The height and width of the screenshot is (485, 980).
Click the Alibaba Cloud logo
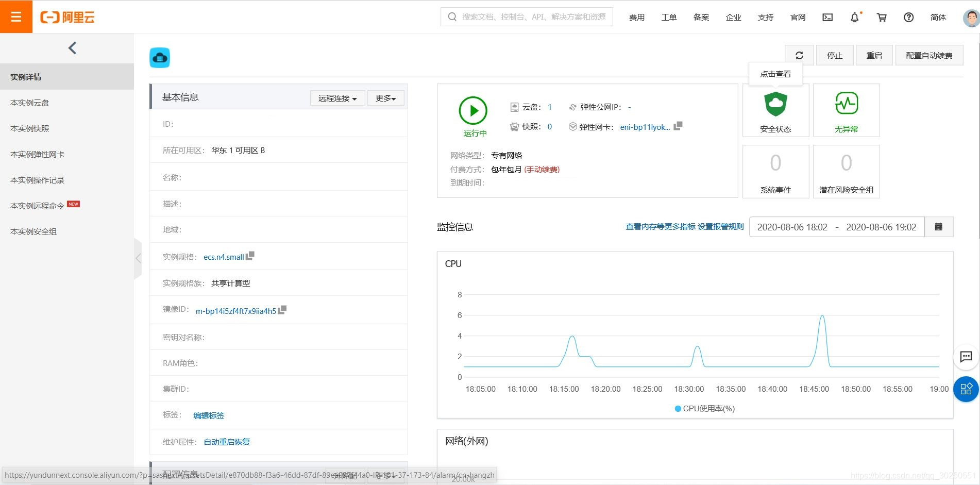pos(67,17)
